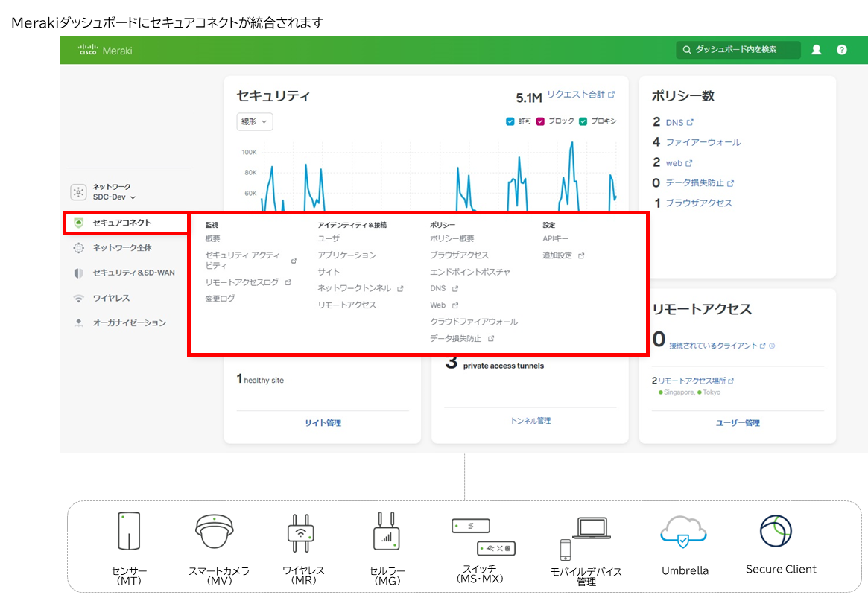This screenshot has height=601, width=868.
Task: Click DNS link in ポリシー数 card
Action: 674,122
